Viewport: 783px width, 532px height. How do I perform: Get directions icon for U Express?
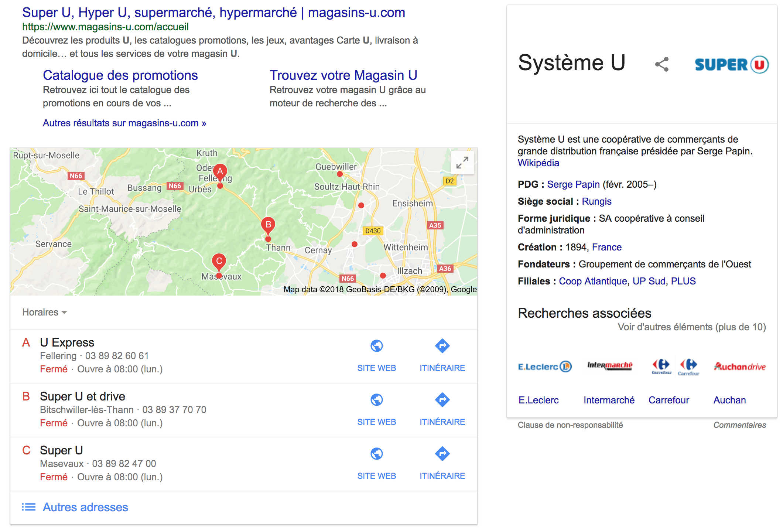click(x=442, y=346)
